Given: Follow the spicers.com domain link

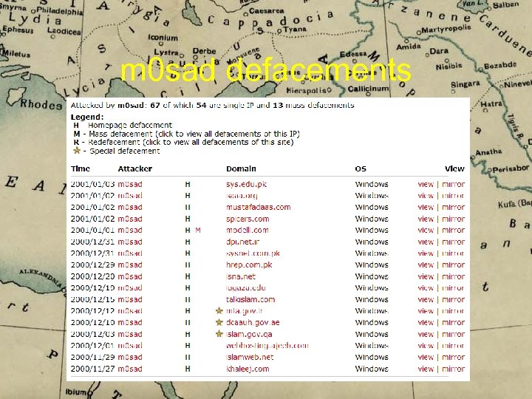Looking at the screenshot, I should point(248,219).
